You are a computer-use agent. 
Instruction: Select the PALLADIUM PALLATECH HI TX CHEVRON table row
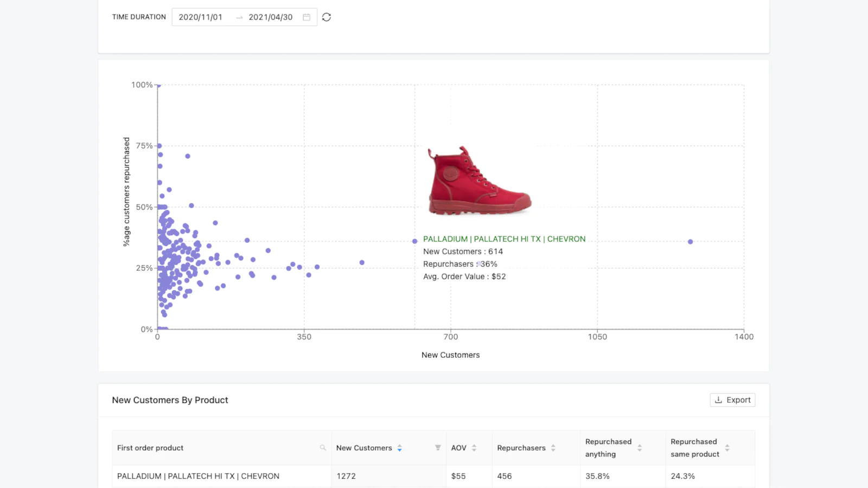198,476
